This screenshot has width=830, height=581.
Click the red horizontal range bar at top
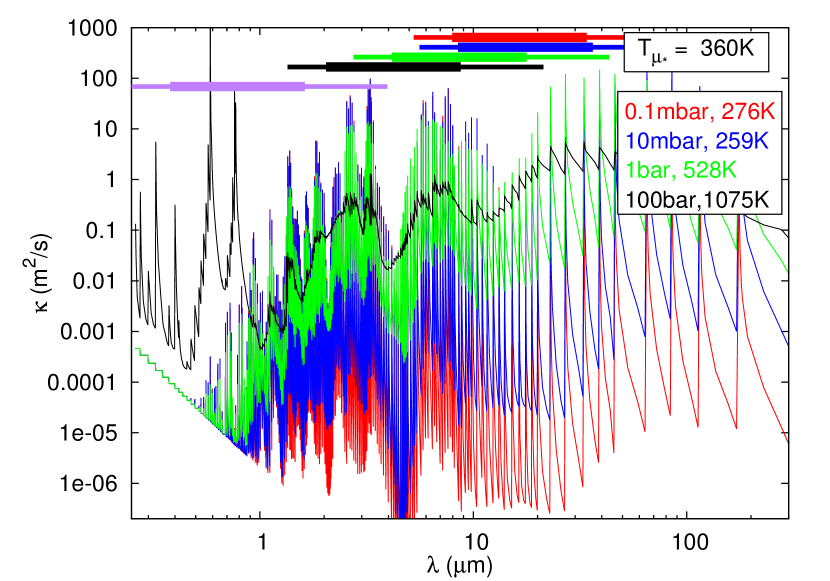click(x=519, y=37)
